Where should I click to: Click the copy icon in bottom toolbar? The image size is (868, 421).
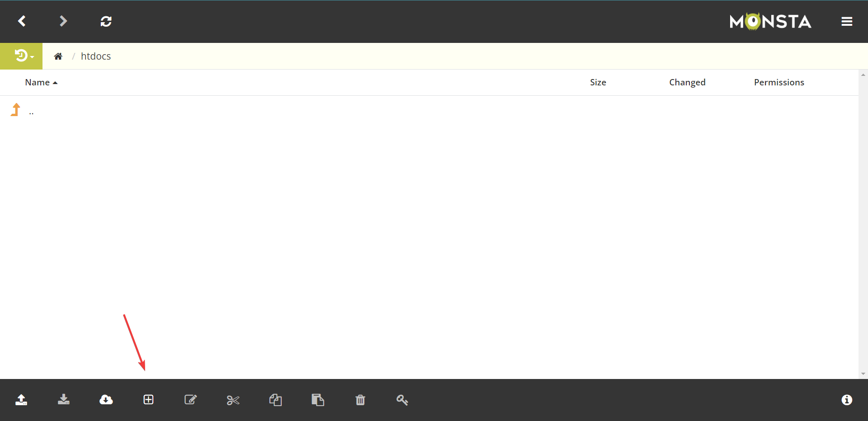pos(275,400)
